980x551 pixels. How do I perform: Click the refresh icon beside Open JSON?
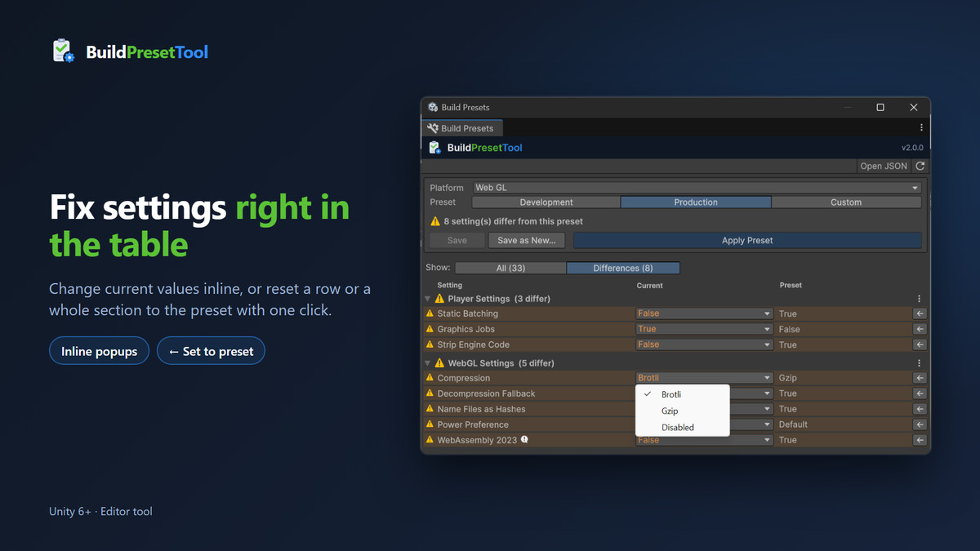tap(920, 166)
